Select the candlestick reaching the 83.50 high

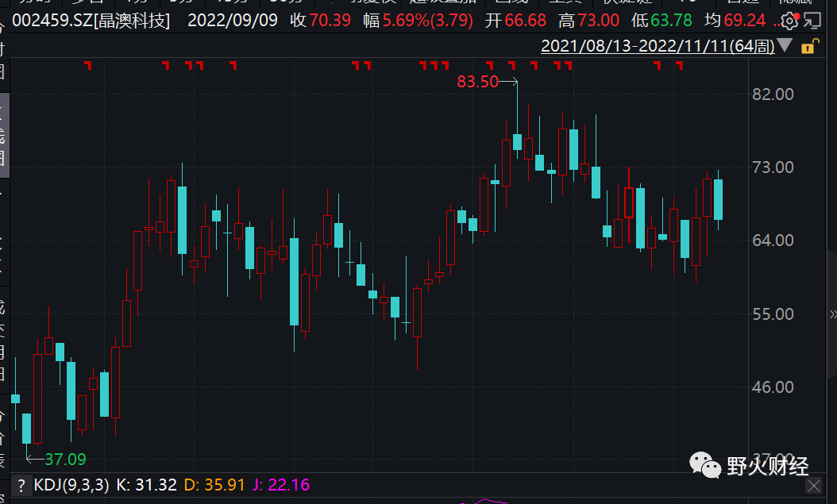(x=517, y=142)
